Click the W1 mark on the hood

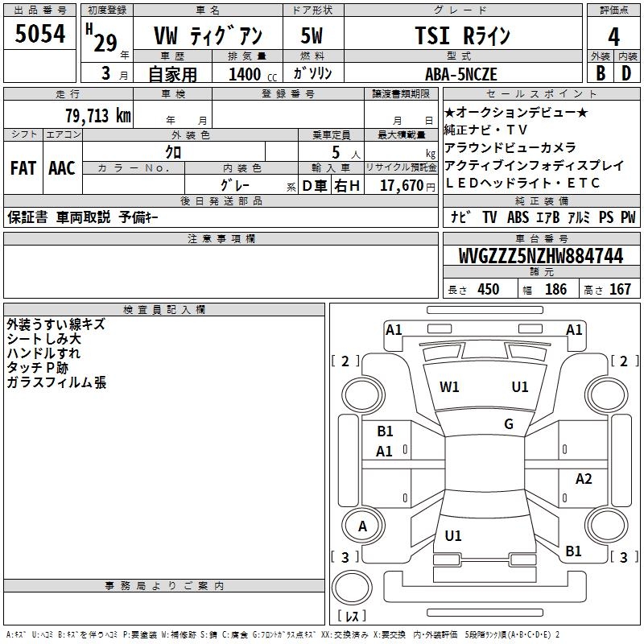click(x=449, y=387)
